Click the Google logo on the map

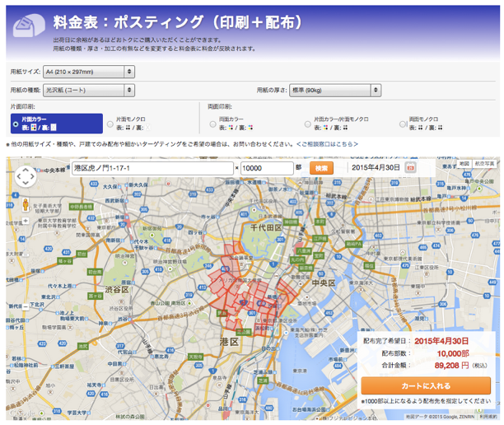coord(22,413)
